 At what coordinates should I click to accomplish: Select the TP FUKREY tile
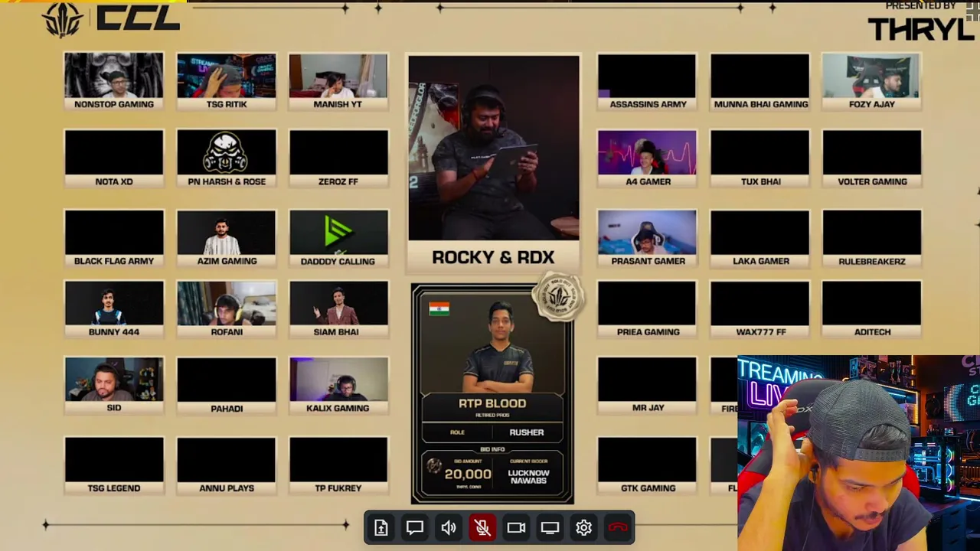point(338,465)
